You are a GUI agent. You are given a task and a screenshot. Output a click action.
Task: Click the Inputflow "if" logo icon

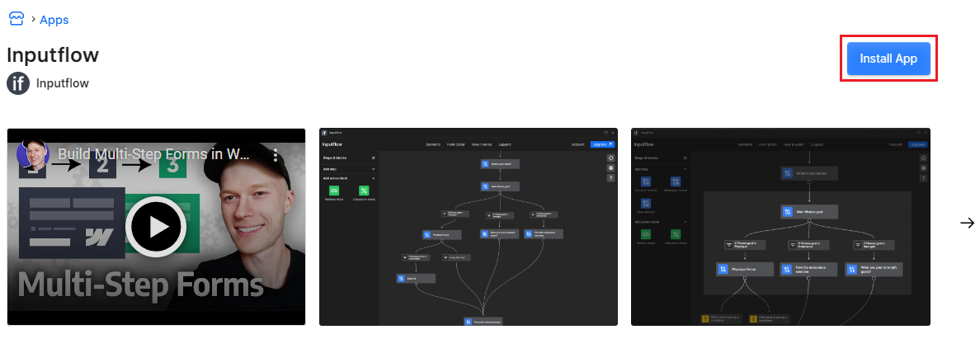pos(18,83)
